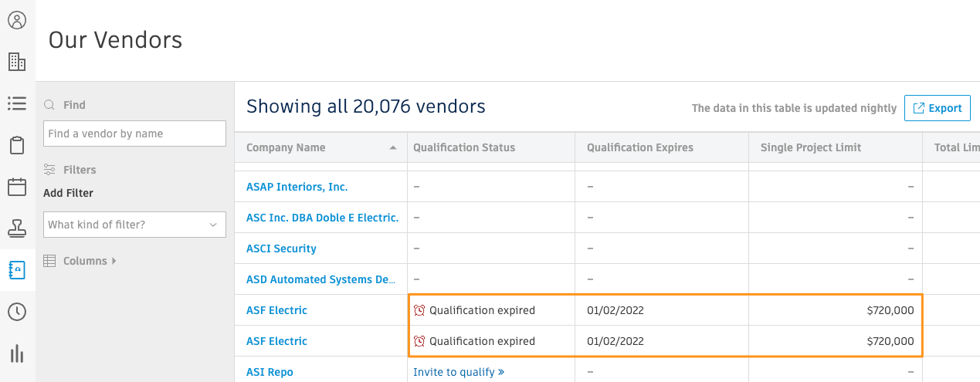Expand the Columns options
980x382 pixels.
tap(80, 261)
